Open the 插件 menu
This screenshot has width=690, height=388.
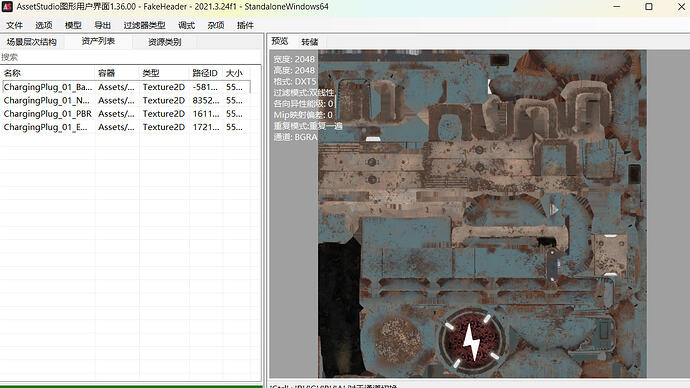(x=245, y=25)
